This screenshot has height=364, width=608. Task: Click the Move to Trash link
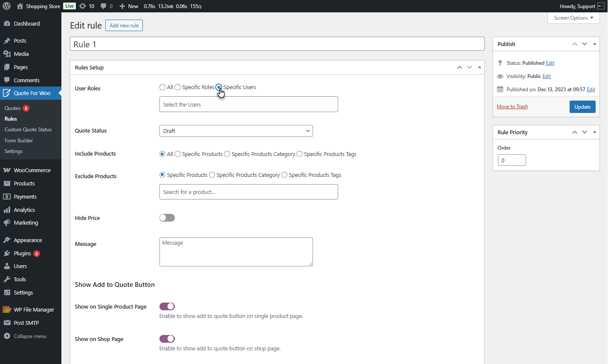512,107
